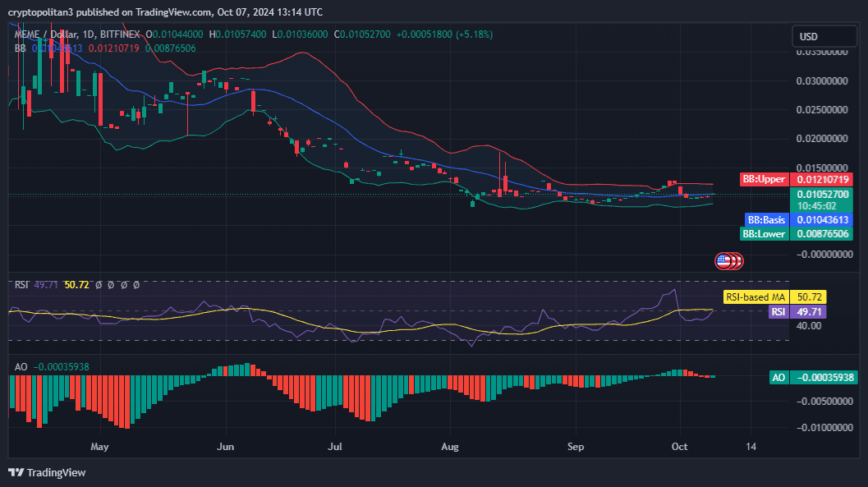Click the RSI MA legend value 50.72

coord(76,284)
